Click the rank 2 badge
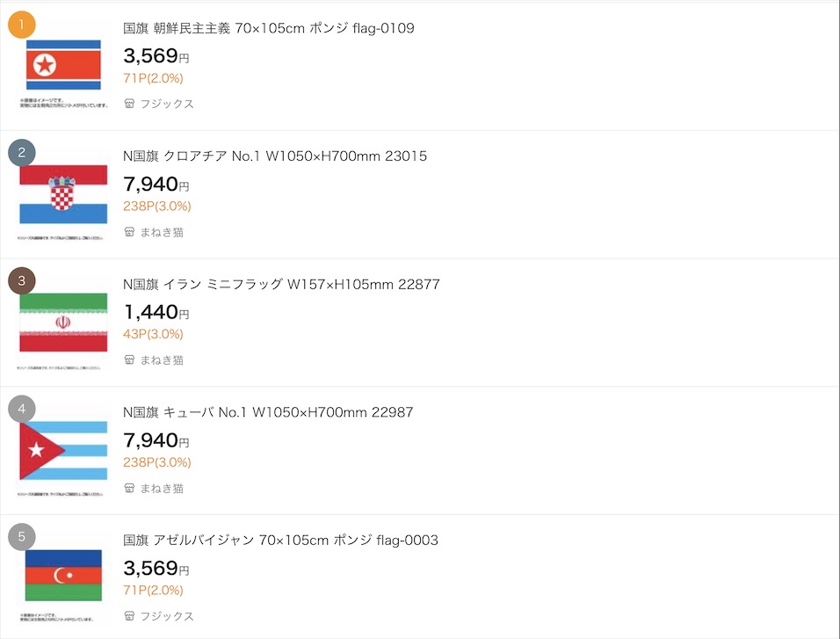This screenshot has width=840, height=639. click(x=21, y=153)
